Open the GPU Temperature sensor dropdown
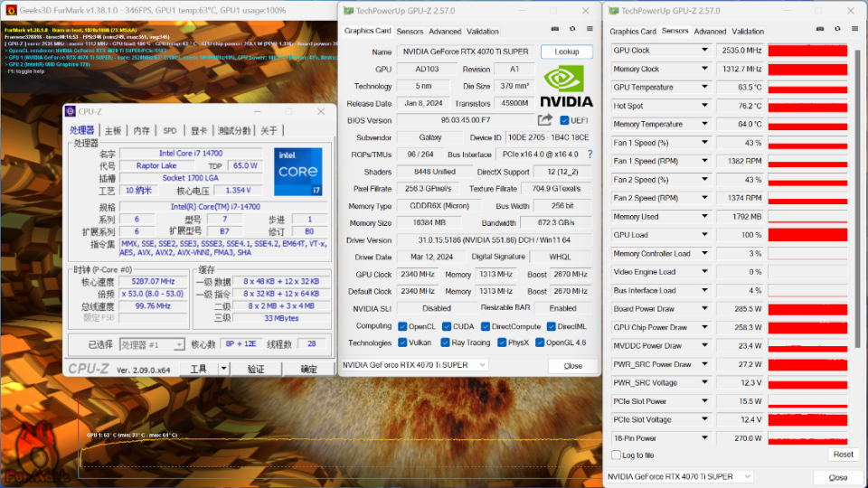868x488 pixels. 704,88
